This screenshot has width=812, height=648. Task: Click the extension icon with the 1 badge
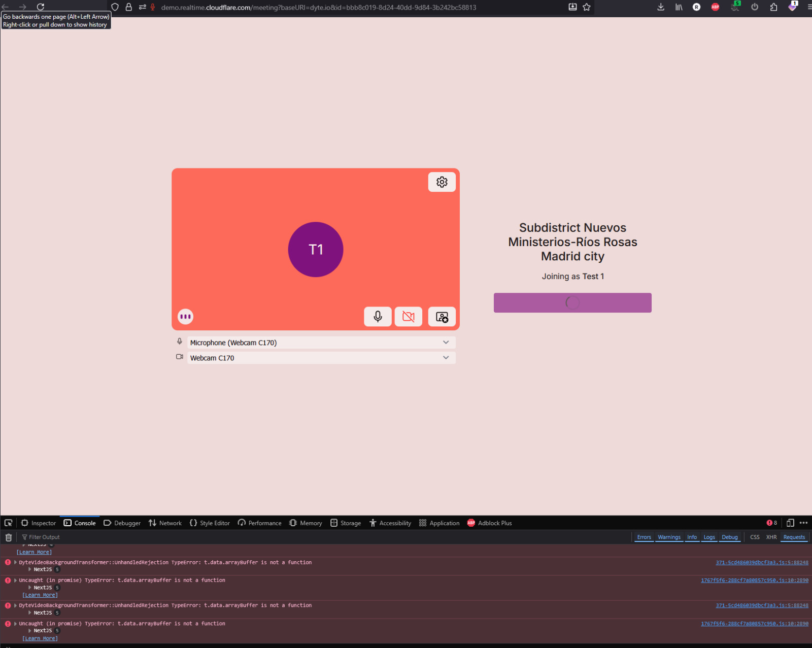pyautogui.click(x=793, y=7)
